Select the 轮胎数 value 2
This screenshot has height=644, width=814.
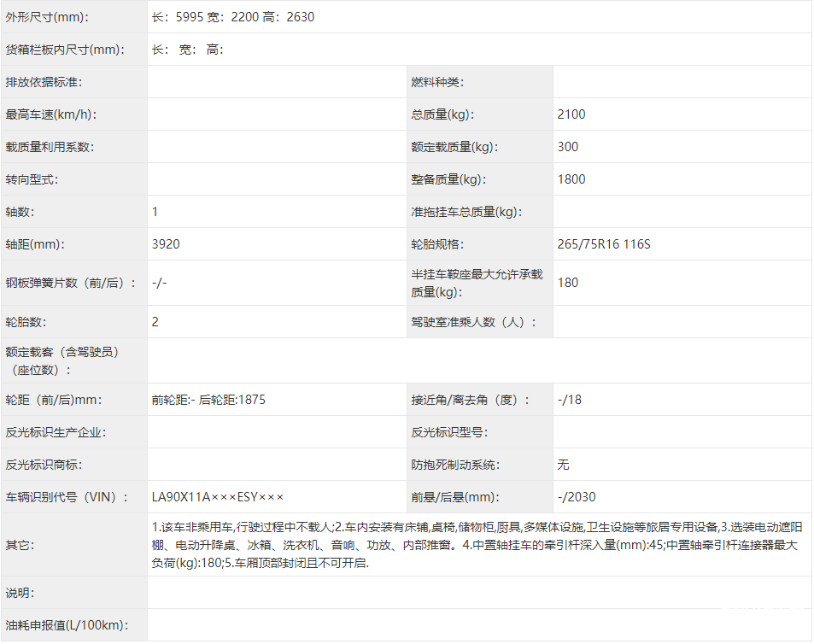pos(155,322)
